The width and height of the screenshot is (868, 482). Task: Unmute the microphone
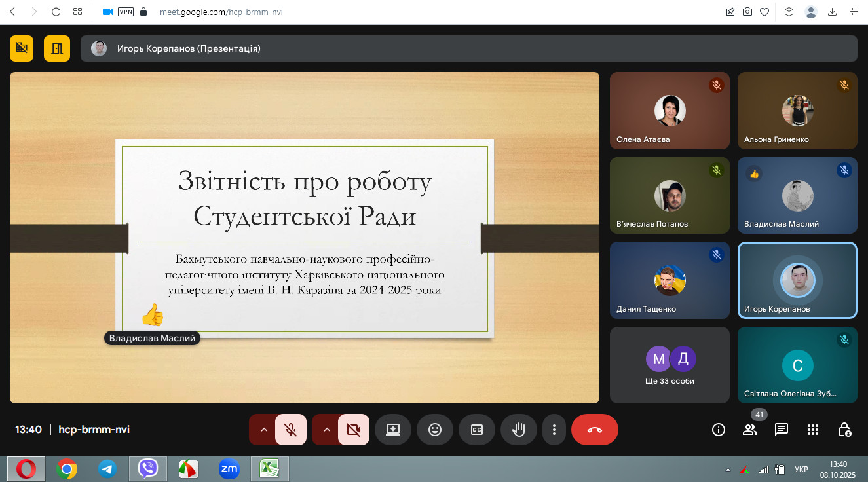coord(291,430)
